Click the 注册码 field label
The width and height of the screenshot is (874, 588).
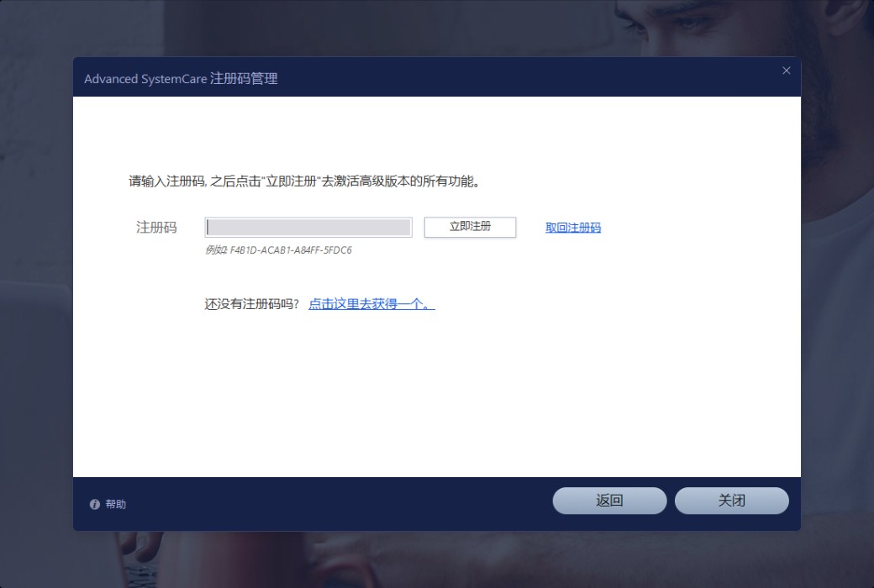pos(157,228)
